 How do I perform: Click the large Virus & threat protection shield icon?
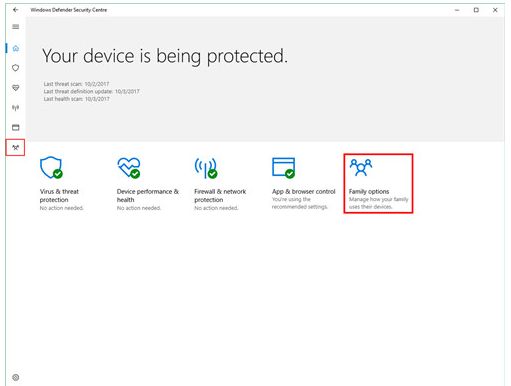point(51,167)
